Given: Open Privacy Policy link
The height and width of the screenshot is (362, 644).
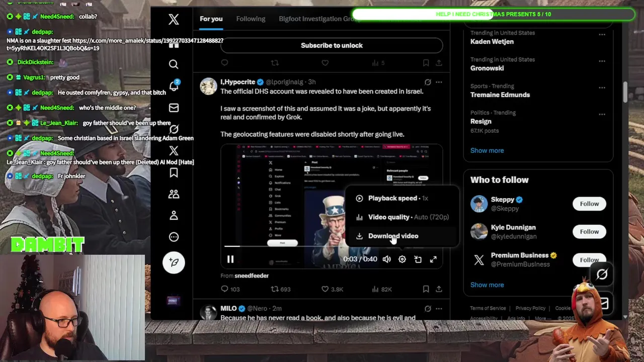Looking at the screenshot, I should pos(530,308).
